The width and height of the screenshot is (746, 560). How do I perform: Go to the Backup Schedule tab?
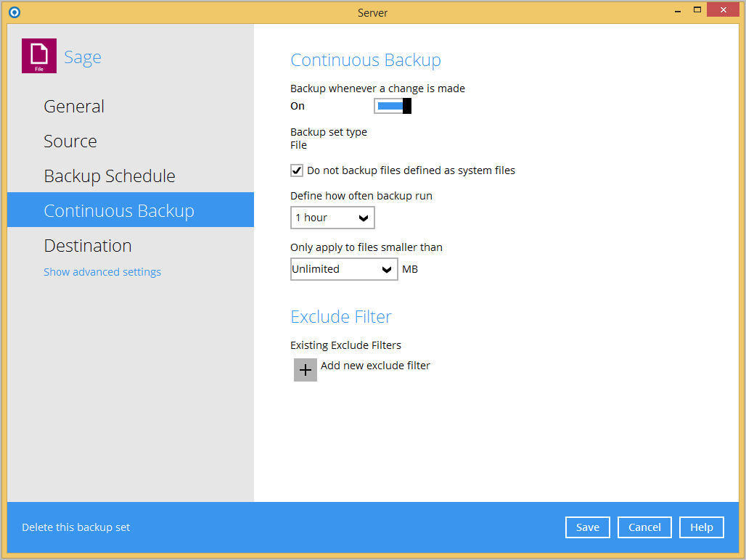pyautogui.click(x=110, y=176)
